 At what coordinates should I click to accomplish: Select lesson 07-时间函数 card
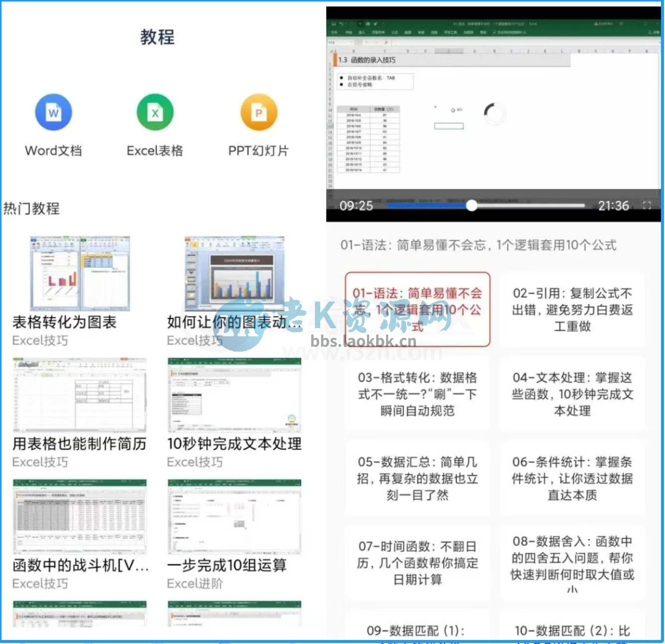point(418,563)
